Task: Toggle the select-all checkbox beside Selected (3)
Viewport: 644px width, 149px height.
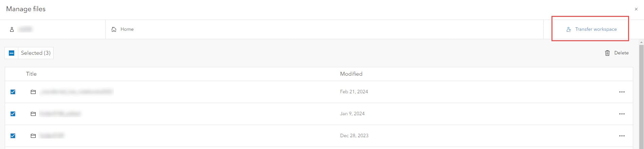Action: (x=12, y=53)
